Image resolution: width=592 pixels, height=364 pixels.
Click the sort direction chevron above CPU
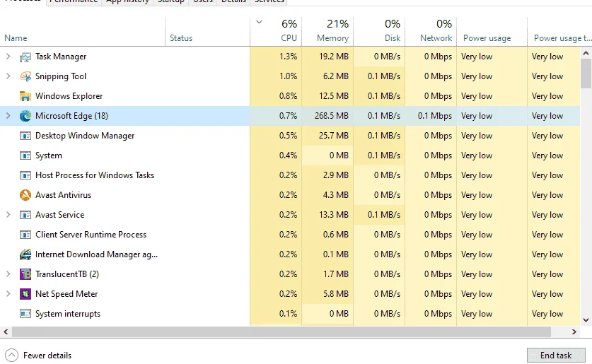tap(260, 22)
